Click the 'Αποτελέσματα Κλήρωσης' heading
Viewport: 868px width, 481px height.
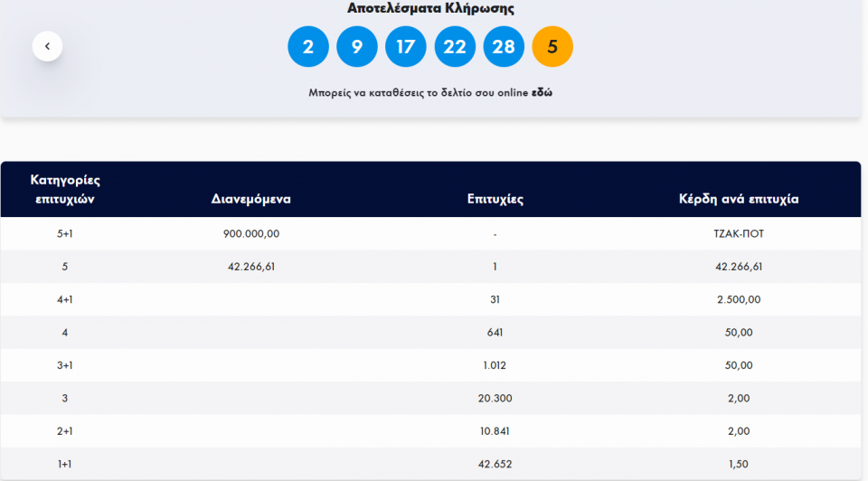tap(430, 8)
